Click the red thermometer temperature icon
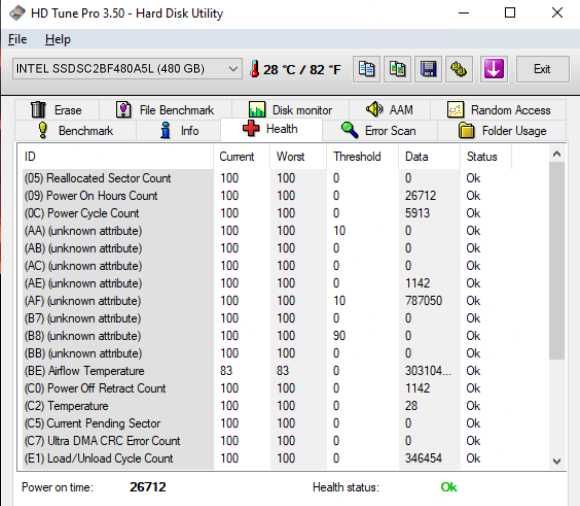Viewport: 580px width, 506px height. point(254,69)
